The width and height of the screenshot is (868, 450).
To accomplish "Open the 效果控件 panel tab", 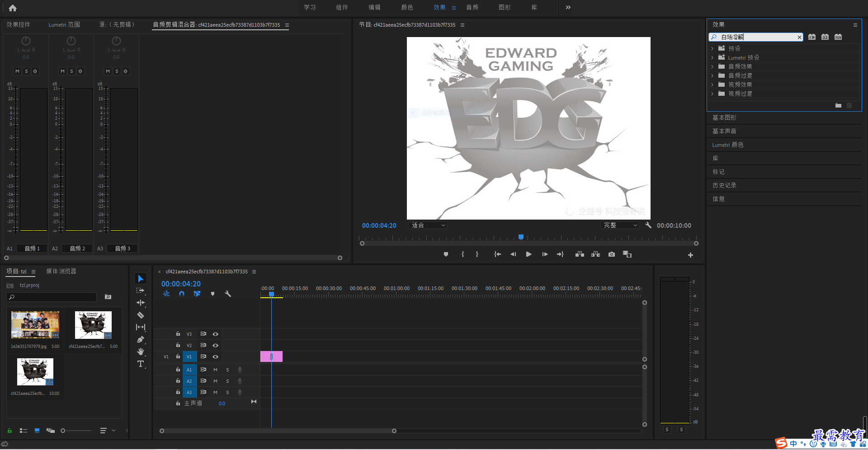I will click(x=18, y=24).
